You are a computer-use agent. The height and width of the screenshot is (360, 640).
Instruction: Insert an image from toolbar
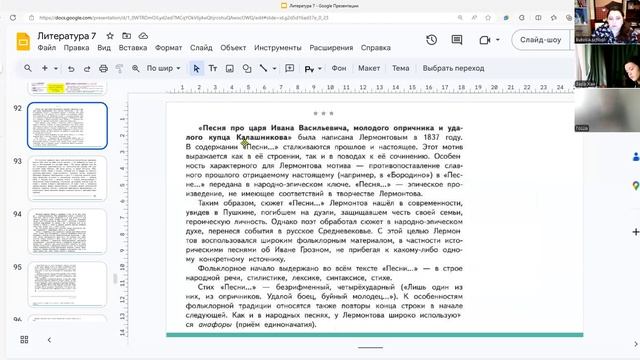[230, 69]
